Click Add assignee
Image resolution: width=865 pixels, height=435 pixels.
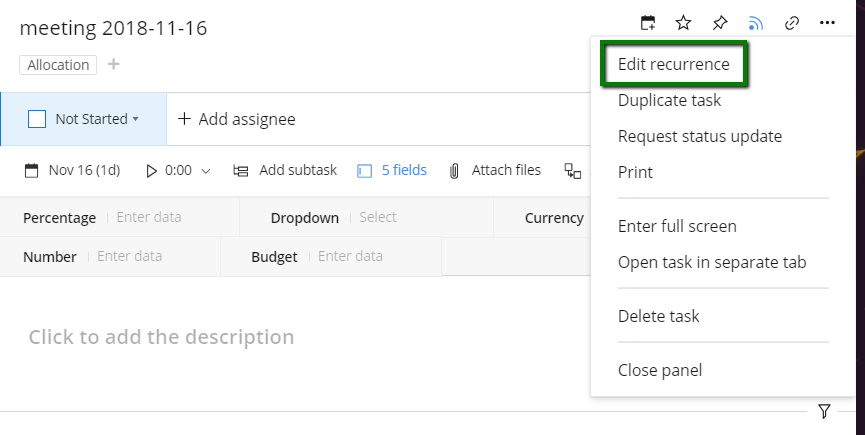point(237,119)
